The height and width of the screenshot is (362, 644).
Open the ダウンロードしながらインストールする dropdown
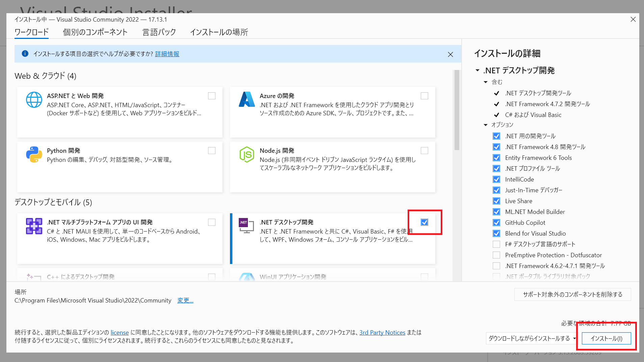(532, 338)
